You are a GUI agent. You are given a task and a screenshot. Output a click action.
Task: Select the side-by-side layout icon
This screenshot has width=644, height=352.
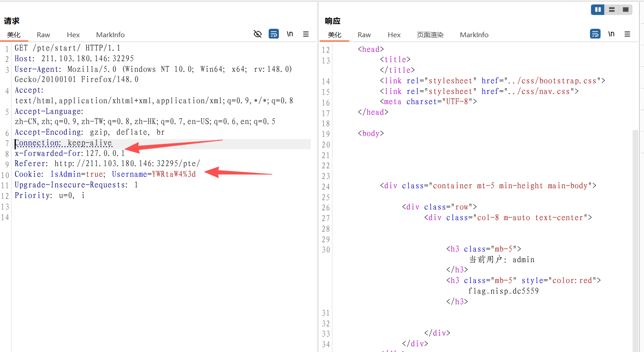pyautogui.click(x=598, y=9)
